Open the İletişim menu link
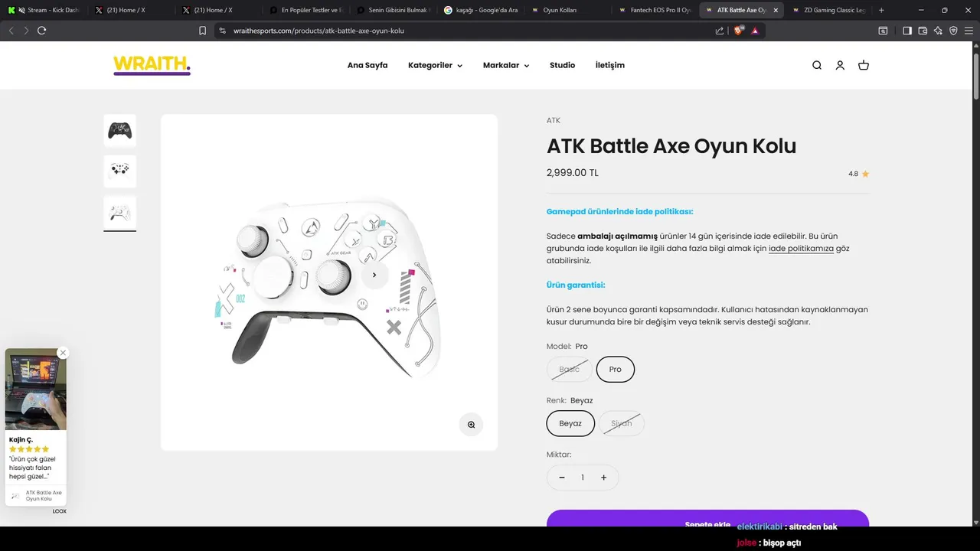Viewport: 980px width, 551px height. tap(610, 65)
